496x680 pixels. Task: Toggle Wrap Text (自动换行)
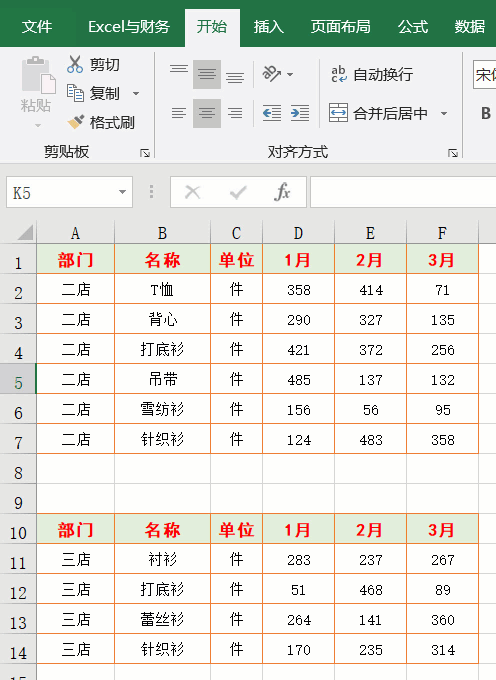[372, 75]
